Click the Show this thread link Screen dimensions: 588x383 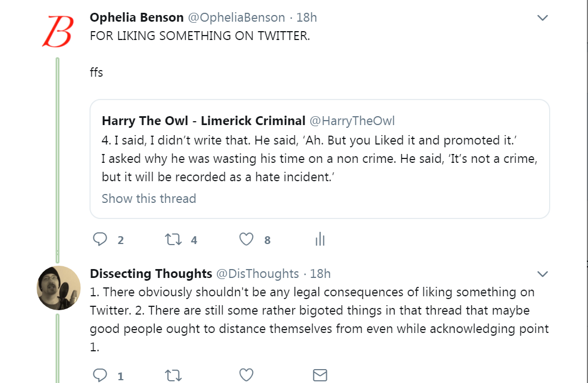tap(148, 198)
